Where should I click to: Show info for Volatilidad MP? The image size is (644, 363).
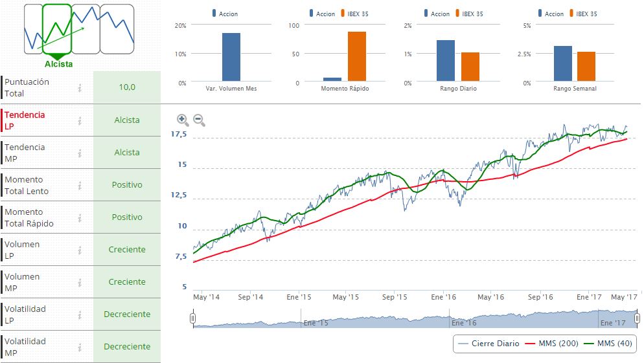point(80,347)
